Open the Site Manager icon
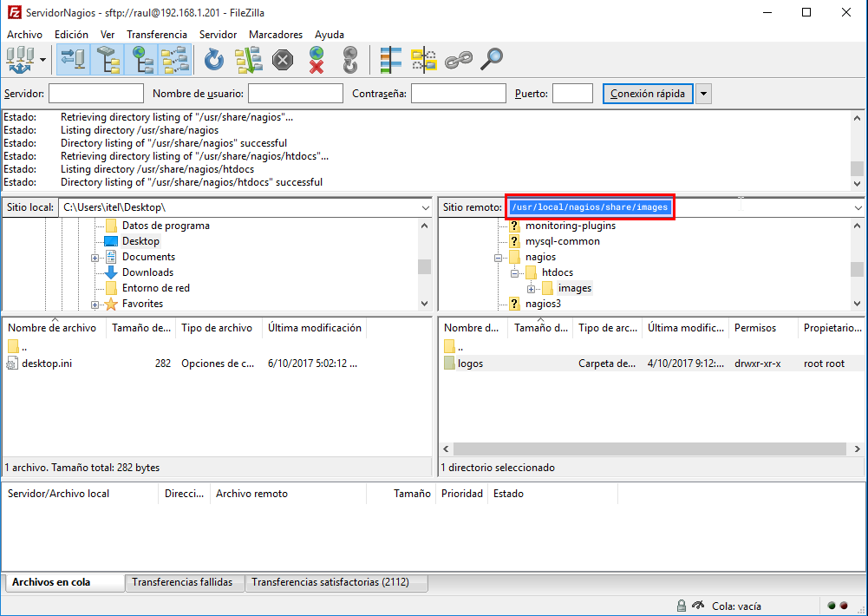The width and height of the screenshot is (868, 616). pos(20,59)
